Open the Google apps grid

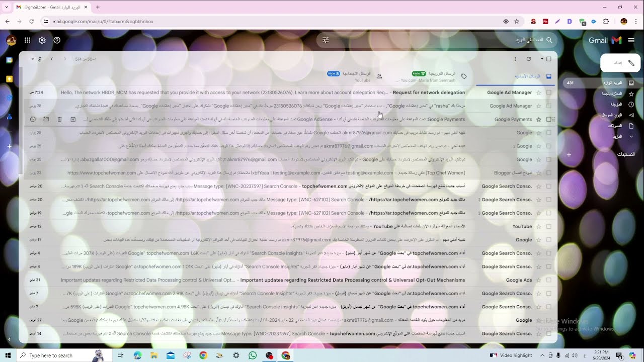[x=27, y=40]
